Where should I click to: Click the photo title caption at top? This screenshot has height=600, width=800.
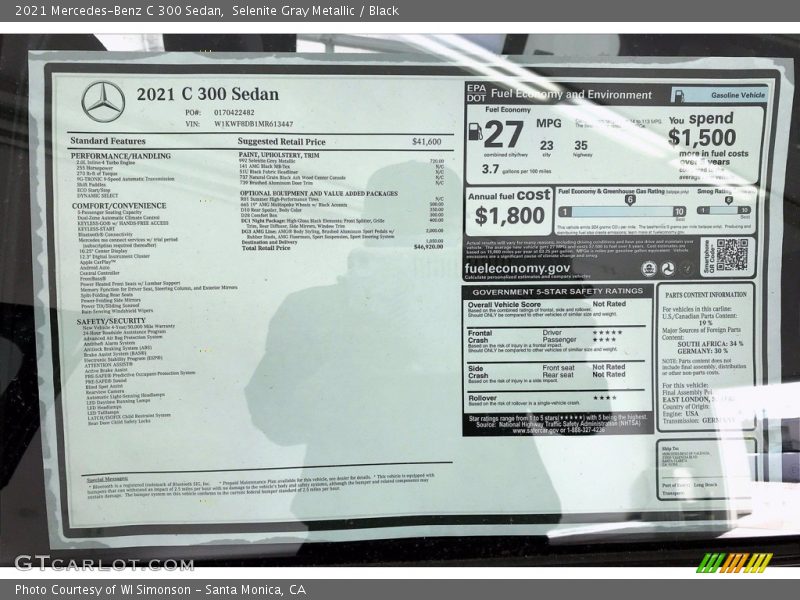207,11
